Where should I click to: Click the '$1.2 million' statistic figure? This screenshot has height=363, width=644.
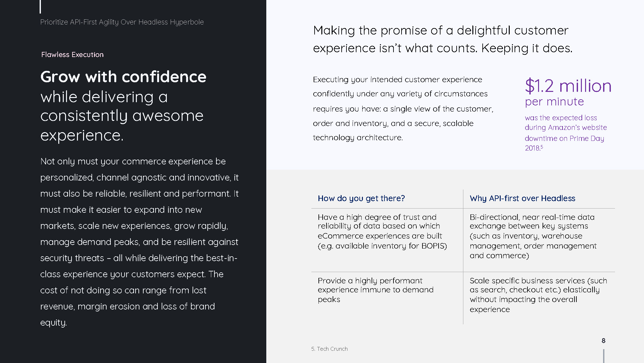[x=568, y=86]
